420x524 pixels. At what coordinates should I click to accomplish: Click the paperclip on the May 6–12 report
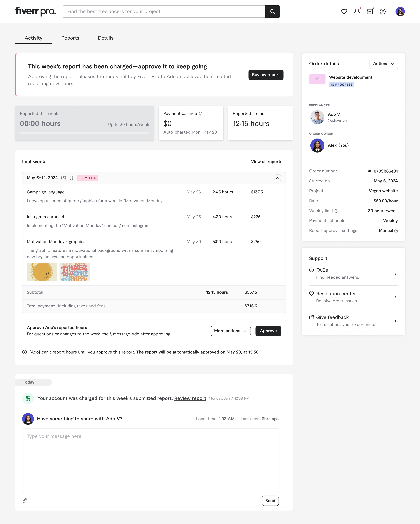(x=71, y=178)
